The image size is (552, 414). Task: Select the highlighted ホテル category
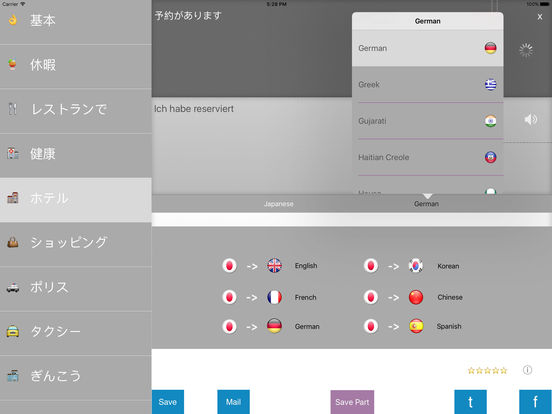(x=76, y=200)
